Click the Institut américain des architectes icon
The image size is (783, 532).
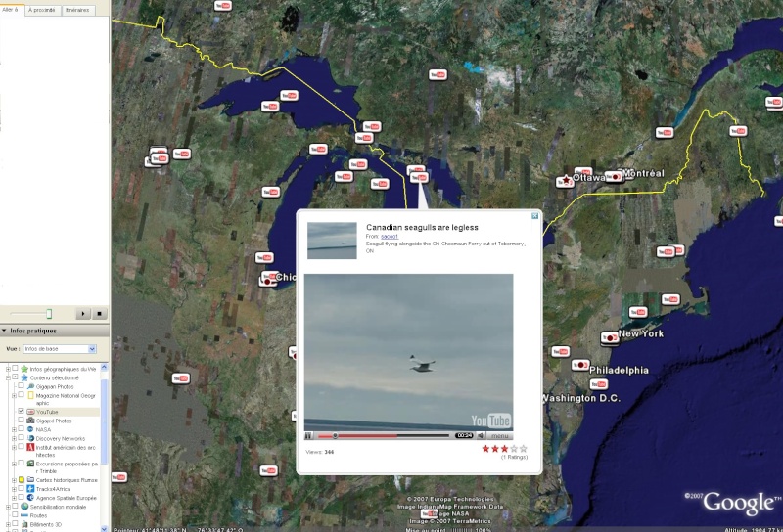(x=30, y=447)
